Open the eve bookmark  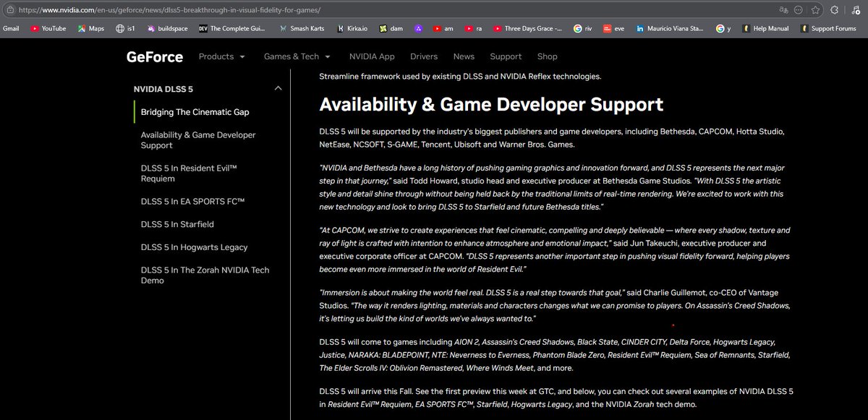[613, 28]
